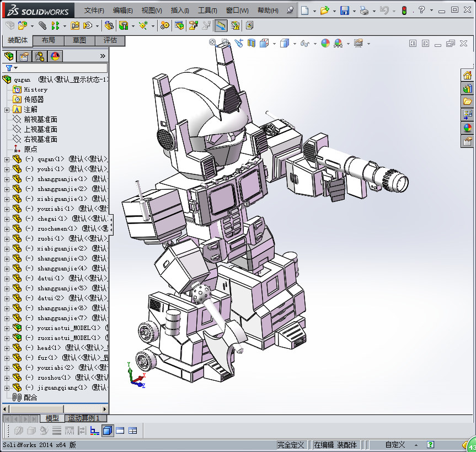The height and width of the screenshot is (452, 476).
Task: Toggle the four-view layout icon at bottom
Action: coord(133,430)
